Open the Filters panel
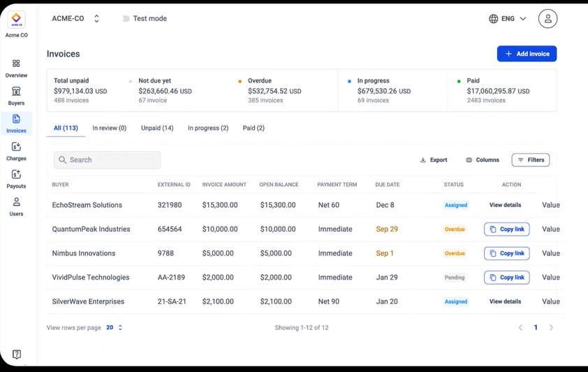This screenshot has width=588, height=372. (530, 160)
